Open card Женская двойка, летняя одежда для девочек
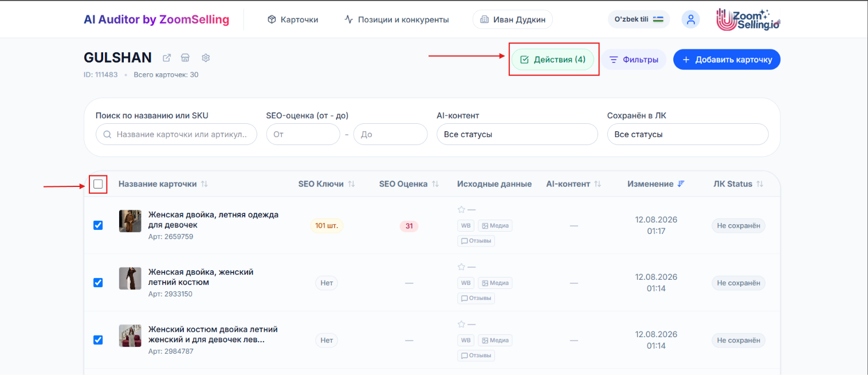 (x=213, y=220)
